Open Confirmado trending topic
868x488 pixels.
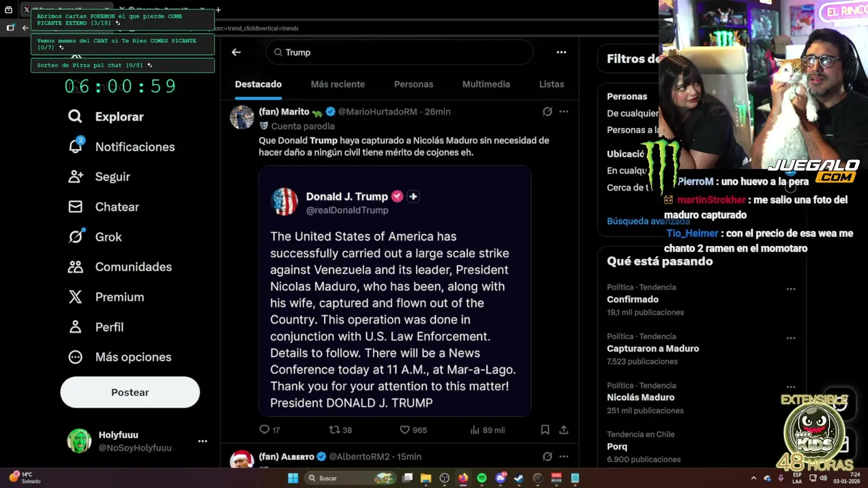click(633, 299)
